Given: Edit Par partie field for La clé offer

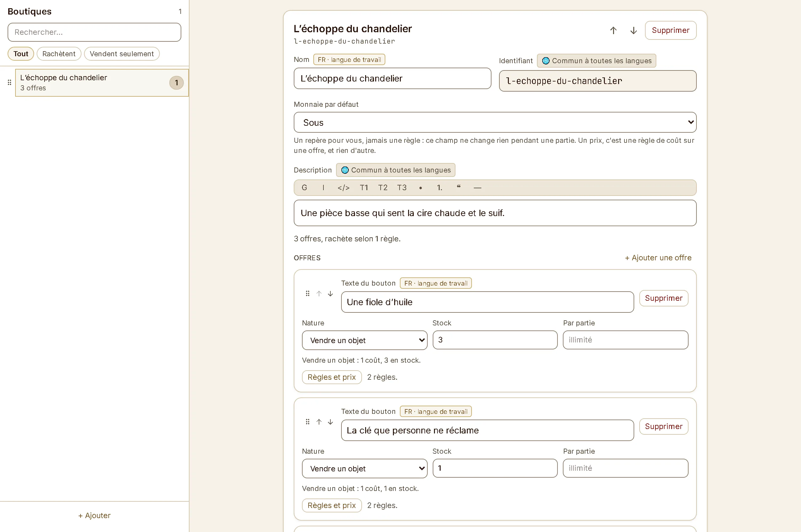Looking at the screenshot, I should point(625,468).
